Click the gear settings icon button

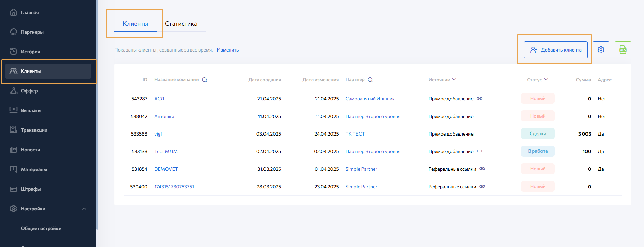point(601,50)
